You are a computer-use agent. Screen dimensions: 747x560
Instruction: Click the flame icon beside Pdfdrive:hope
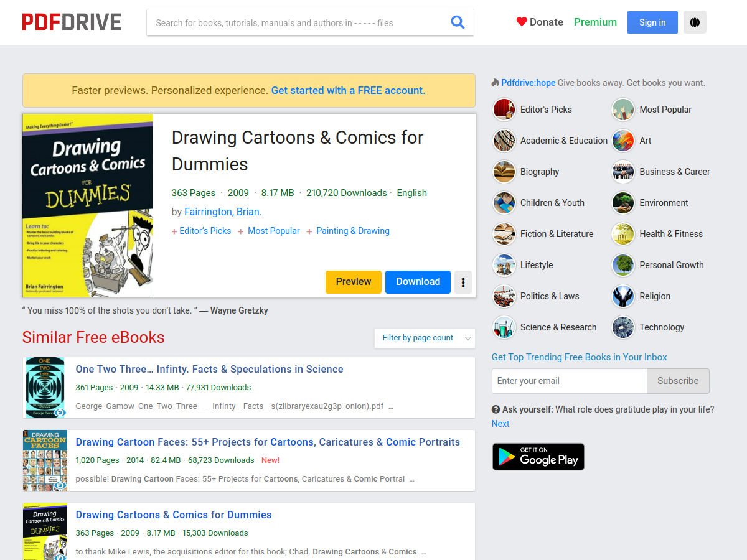point(496,83)
